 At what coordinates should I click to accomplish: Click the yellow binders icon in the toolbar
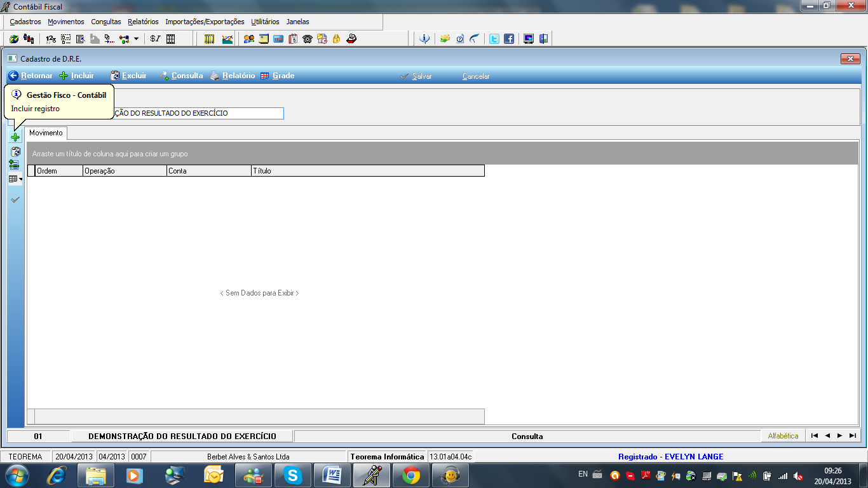click(210, 39)
